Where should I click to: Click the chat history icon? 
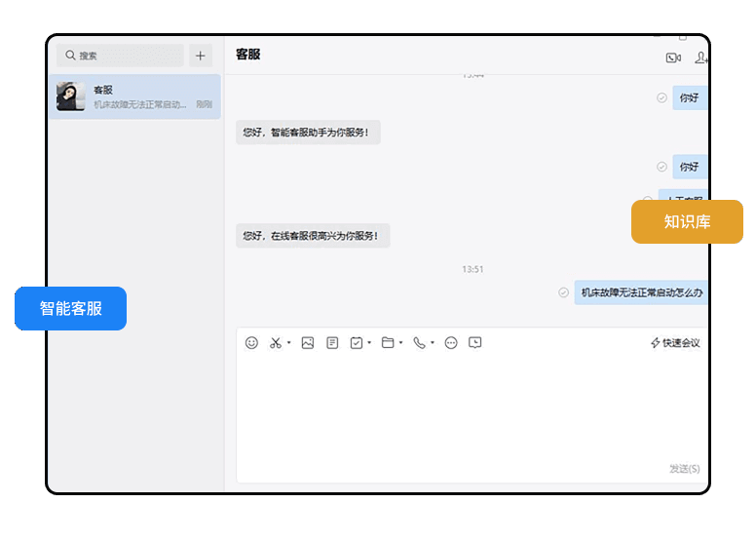click(x=475, y=343)
